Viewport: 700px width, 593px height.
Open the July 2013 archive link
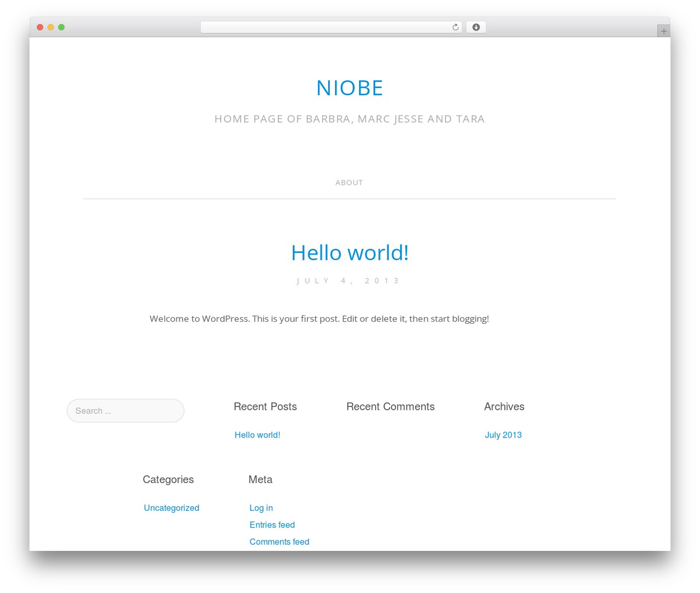(x=503, y=435)
